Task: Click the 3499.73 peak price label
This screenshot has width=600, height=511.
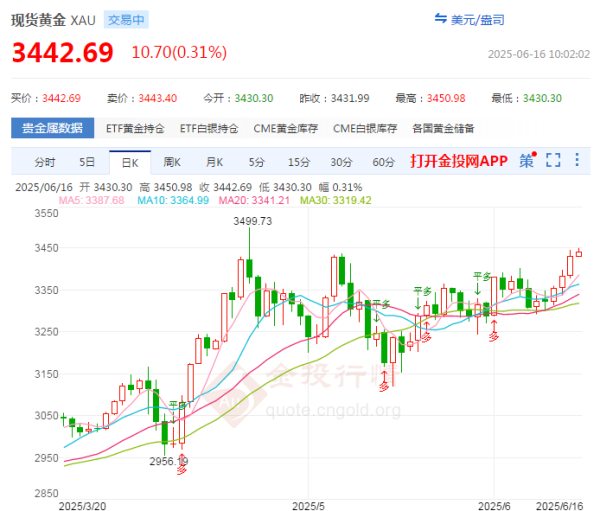Action: (x=253, y=221)
